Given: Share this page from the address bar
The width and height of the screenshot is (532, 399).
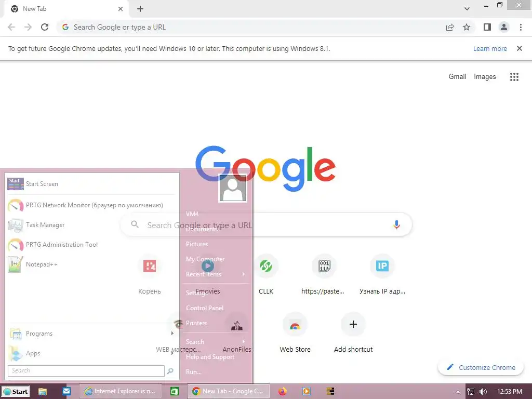Looking at the screenshot, I should [x=450, y=27].
